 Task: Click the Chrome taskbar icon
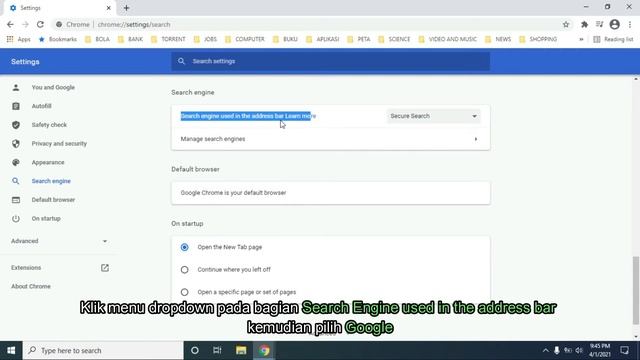[264, 351]
